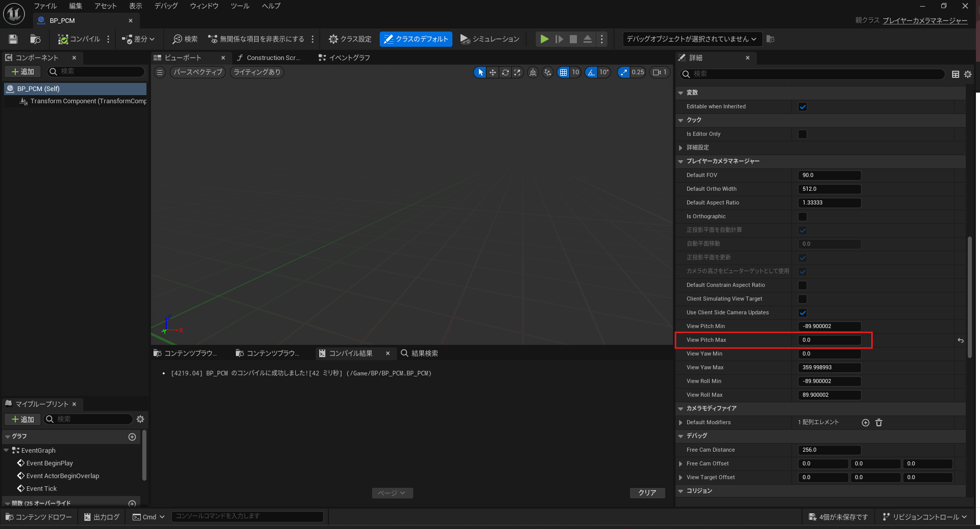Switch to the イベントグラフ tab
The width and height of the screenshot is (980, 529).
[x=349, y=58]
